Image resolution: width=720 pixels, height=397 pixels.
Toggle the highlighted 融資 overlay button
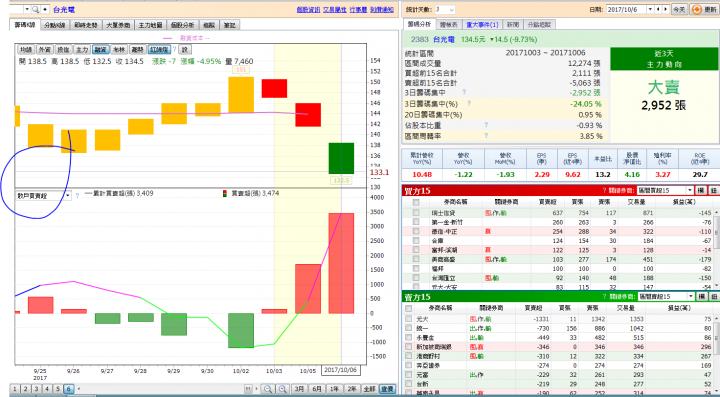coord(100,50)
